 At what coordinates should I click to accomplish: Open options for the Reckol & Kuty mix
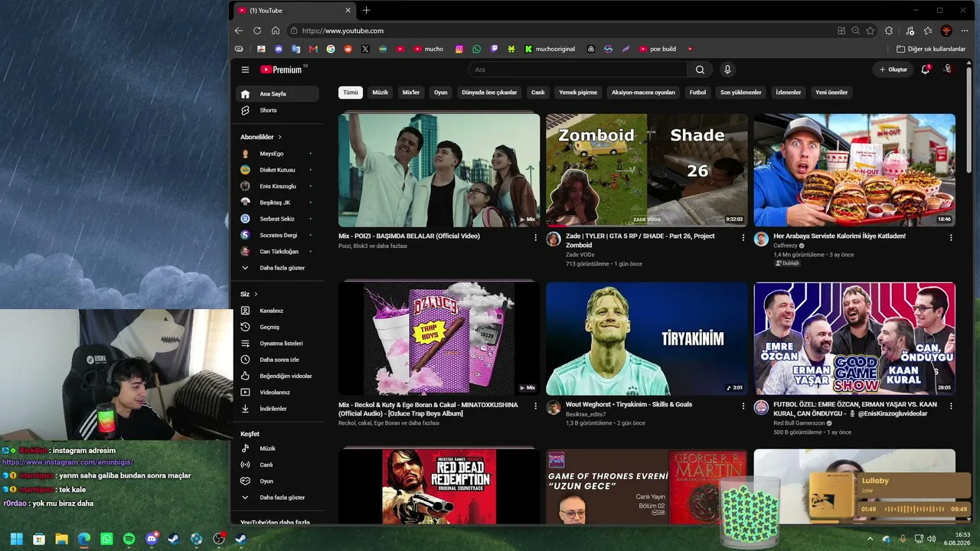535,406
